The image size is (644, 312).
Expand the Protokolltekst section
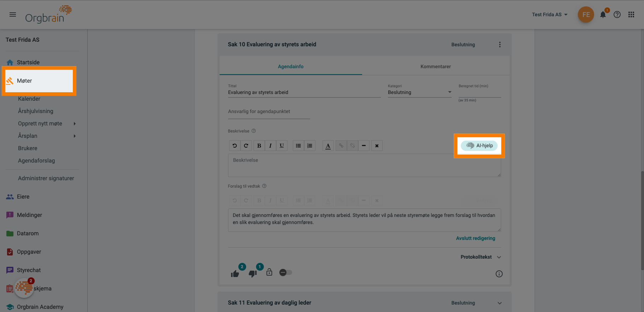tap(481, 257)
